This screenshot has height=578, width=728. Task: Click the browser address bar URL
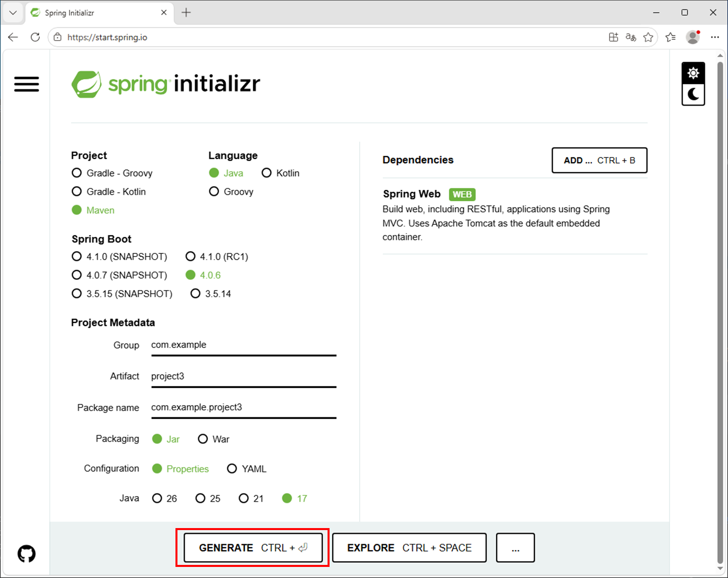tap(107, 37)
